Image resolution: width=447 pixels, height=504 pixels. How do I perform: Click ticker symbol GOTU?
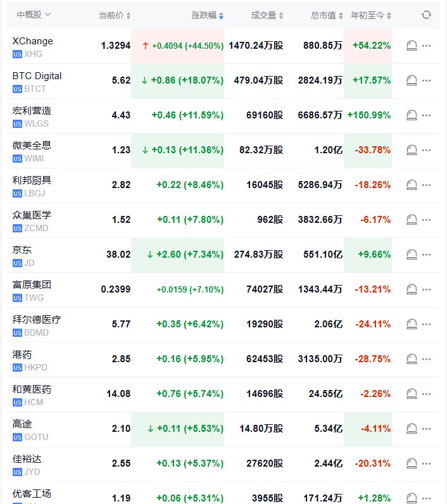click(36, 437)
